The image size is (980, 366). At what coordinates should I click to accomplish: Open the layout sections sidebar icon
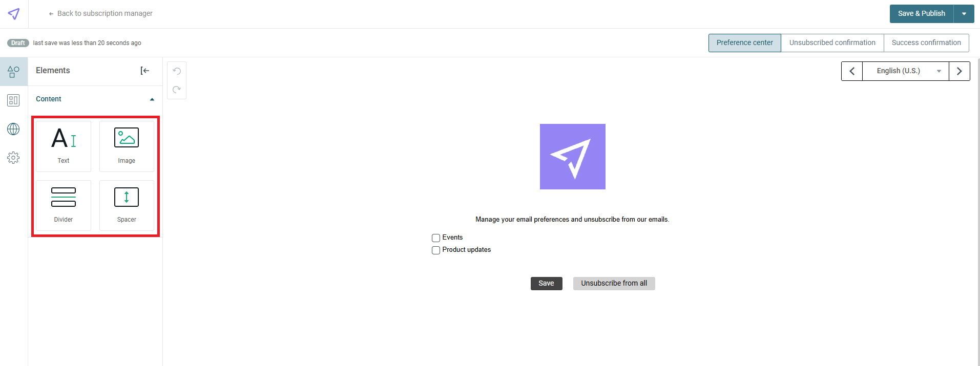(x=14, y=100)
